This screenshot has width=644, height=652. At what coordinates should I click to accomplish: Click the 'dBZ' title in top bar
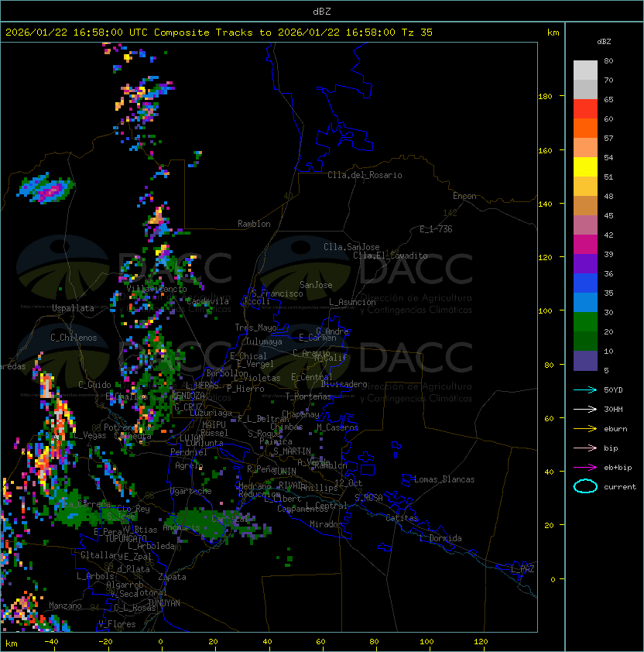point(322,12)
